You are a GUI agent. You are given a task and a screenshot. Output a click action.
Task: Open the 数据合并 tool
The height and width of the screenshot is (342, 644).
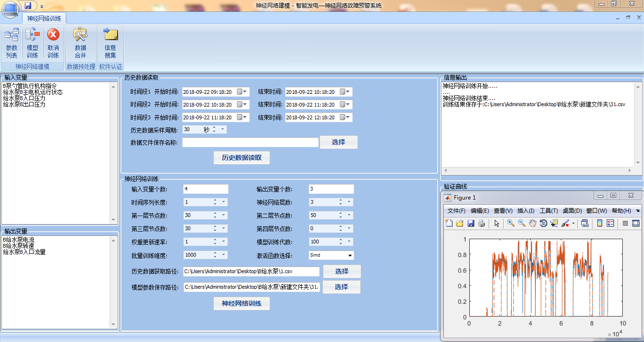(x=81, y=43)
